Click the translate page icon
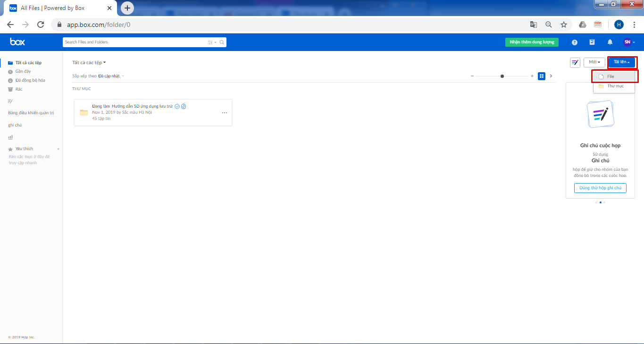644x344 pixels. [x=533, y=25]
